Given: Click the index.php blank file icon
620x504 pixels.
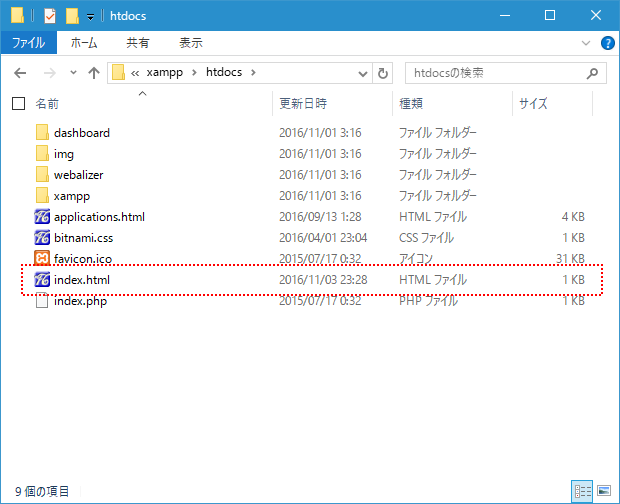Looking at the screenshot, I should [x=42, y=301].
